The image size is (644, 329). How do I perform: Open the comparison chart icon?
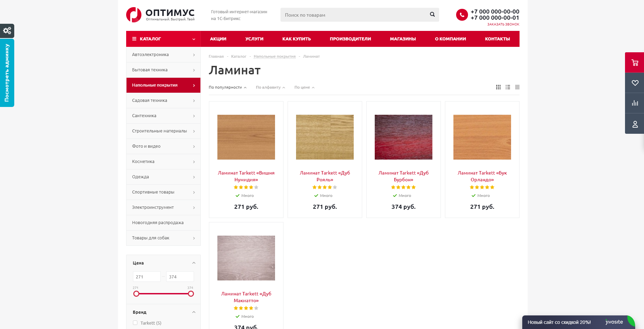click(x=635, y=103)
